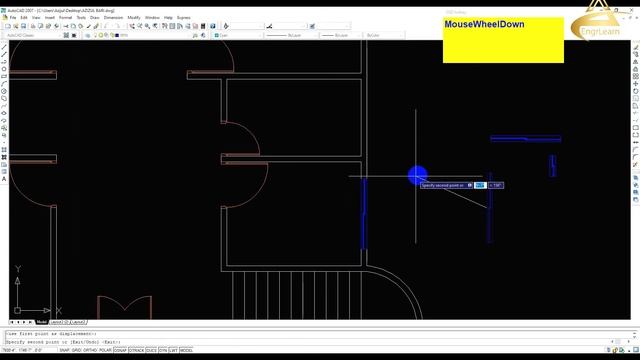Open the Format menu
Viewport: 640px width, 360px height.
click(x=65, y=18)
